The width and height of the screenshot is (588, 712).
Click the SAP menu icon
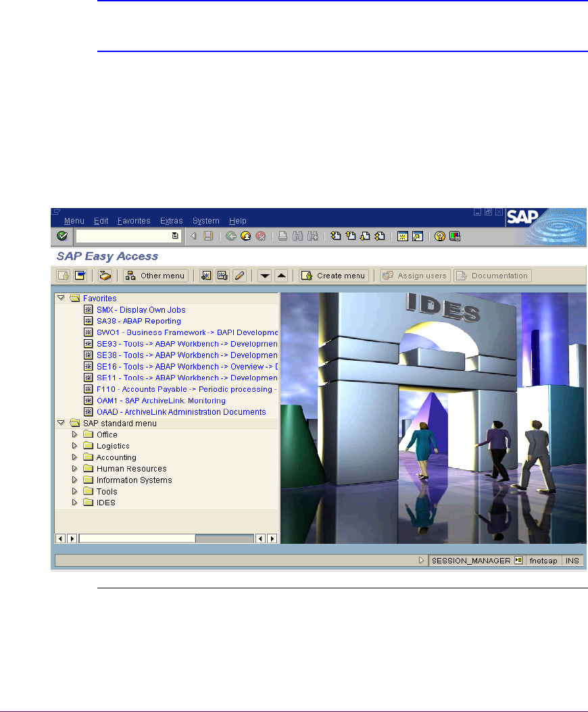(80, 276)
